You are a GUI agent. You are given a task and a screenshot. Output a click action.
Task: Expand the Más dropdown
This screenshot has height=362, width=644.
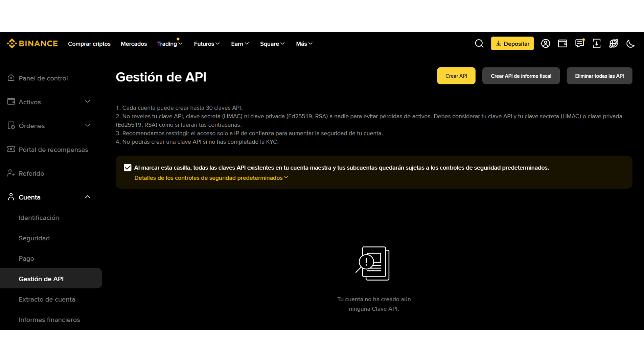304,44
